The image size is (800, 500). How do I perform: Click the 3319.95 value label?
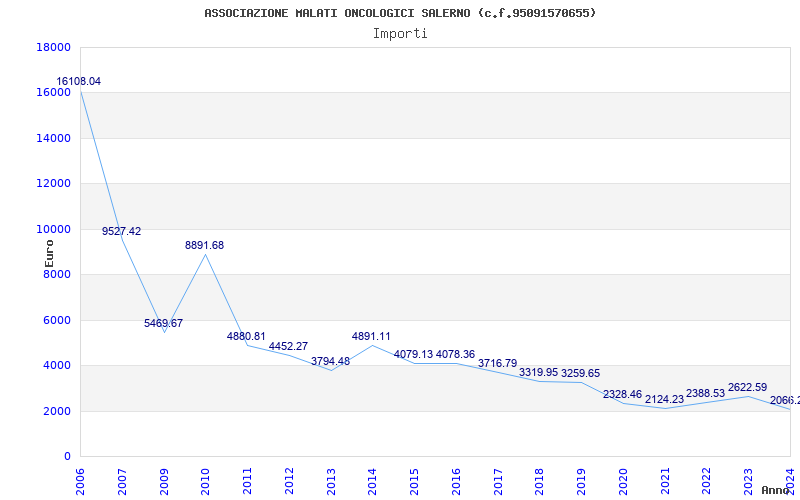point(539,372)
